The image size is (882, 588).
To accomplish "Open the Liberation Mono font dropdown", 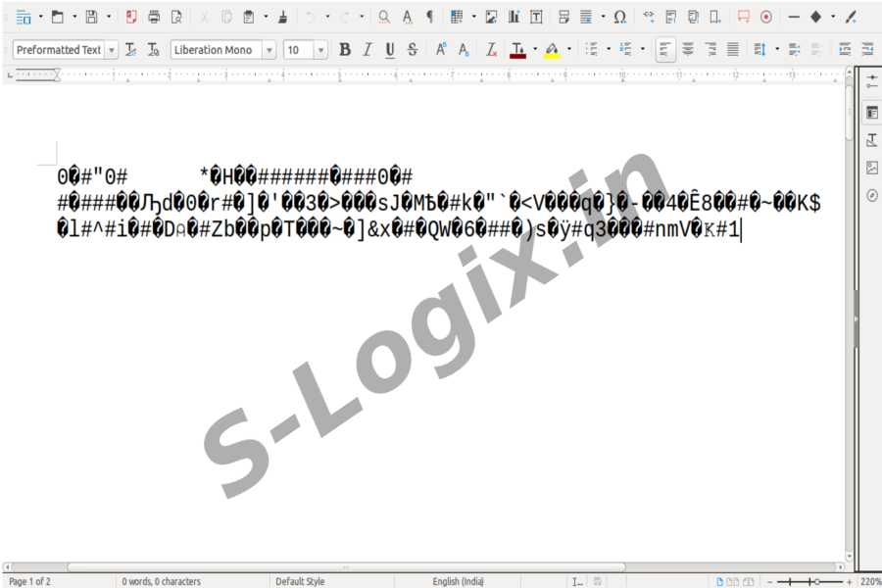I will (269, 50).
